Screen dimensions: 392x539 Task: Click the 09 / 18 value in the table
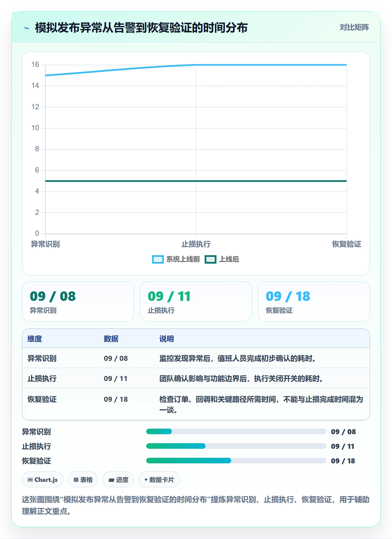click(x=116, y=399)
